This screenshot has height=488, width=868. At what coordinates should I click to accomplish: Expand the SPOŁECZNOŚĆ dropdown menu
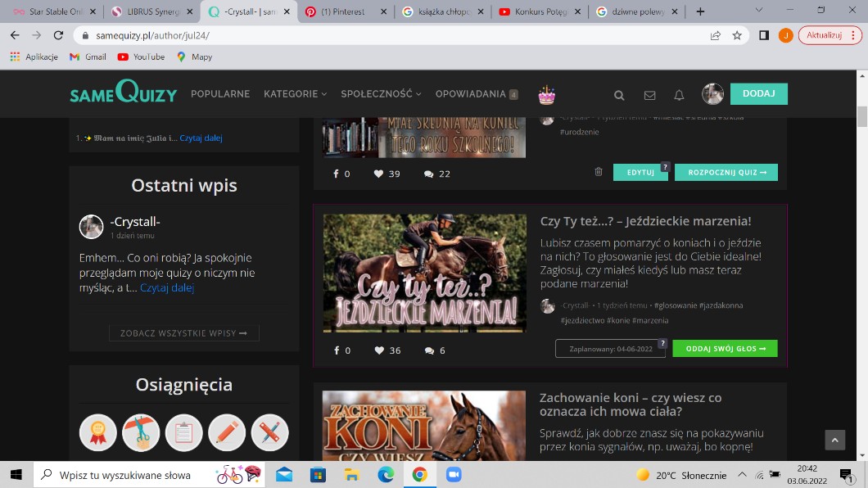[x=381, y=94]
